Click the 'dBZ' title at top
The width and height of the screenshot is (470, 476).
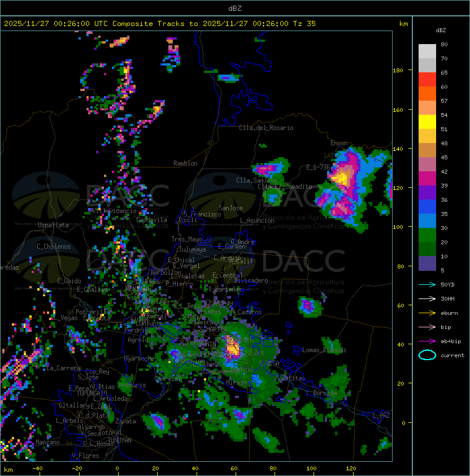point(235,8)
